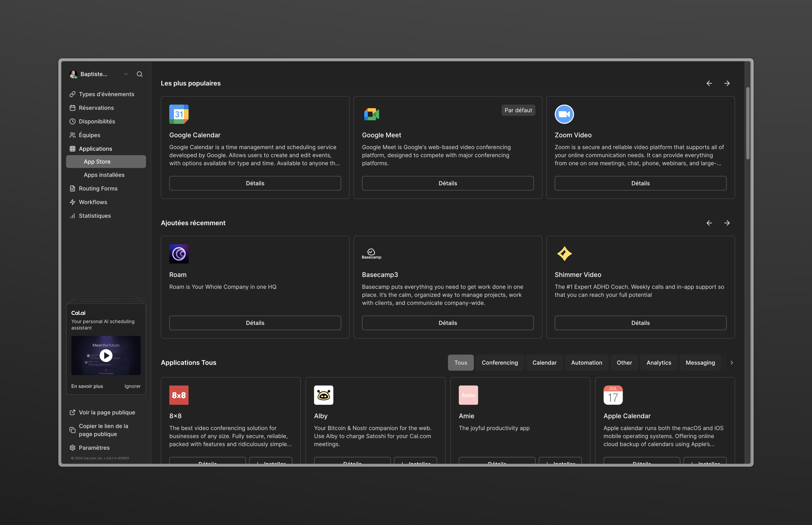Open the search magnifier icon
The height and width of the screenshot is (525, 812).
[139, 74]
